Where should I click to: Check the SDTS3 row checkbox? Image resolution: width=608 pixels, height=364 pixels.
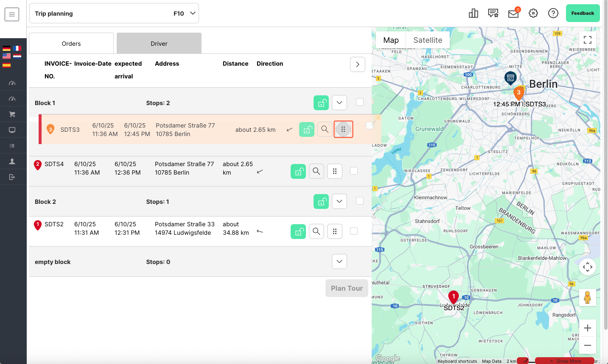(x=370, y=125)
